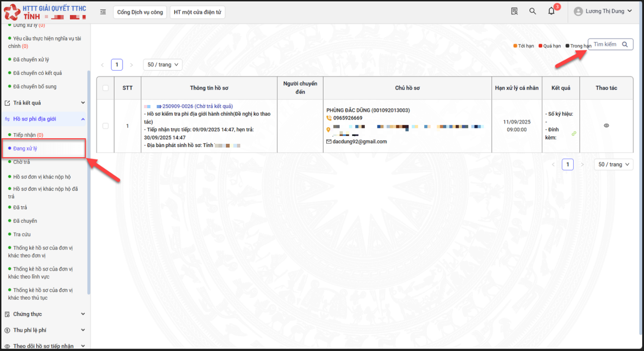Viewport: 644px width, 351px height.
Task: Click the Tìm kiếm search input field
Action: click(606, 44)
